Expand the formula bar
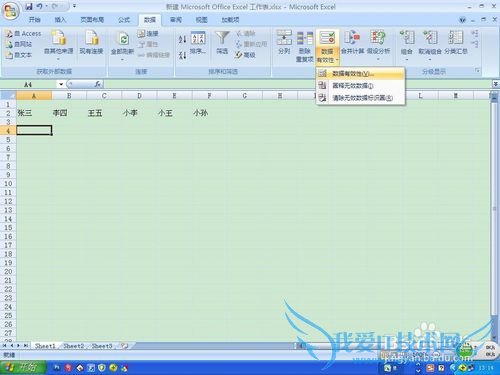 (x=496, y=84)
